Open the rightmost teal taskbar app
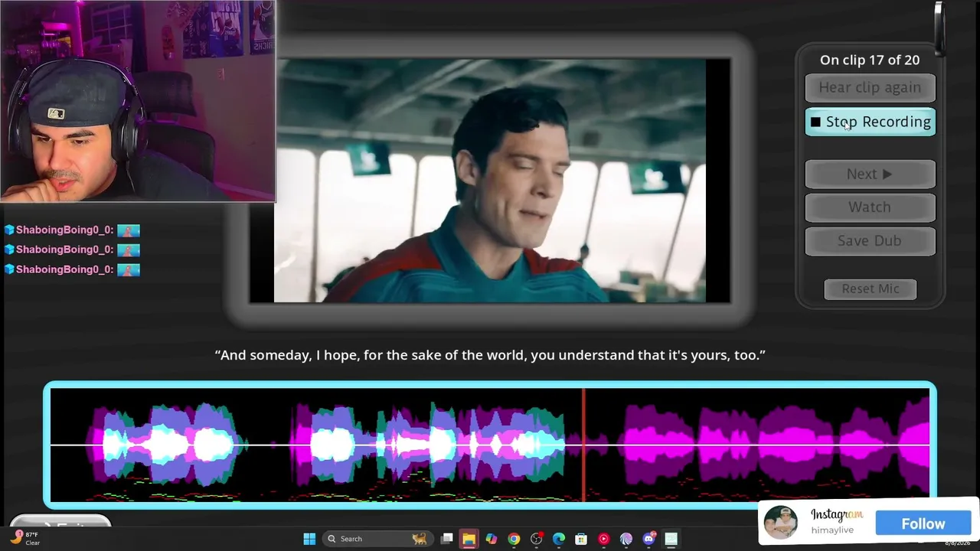The height and width of the screenshot is (551, 980). [x=671, y=539]
